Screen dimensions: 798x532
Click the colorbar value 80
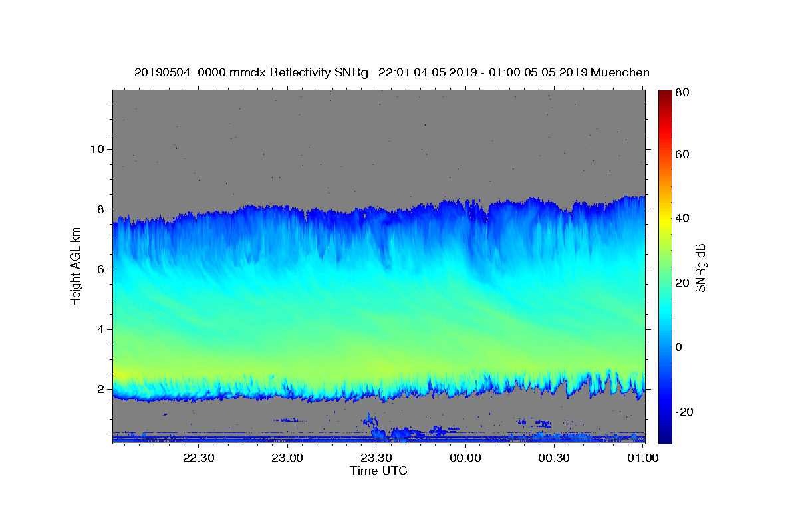[x=684, y=94]
